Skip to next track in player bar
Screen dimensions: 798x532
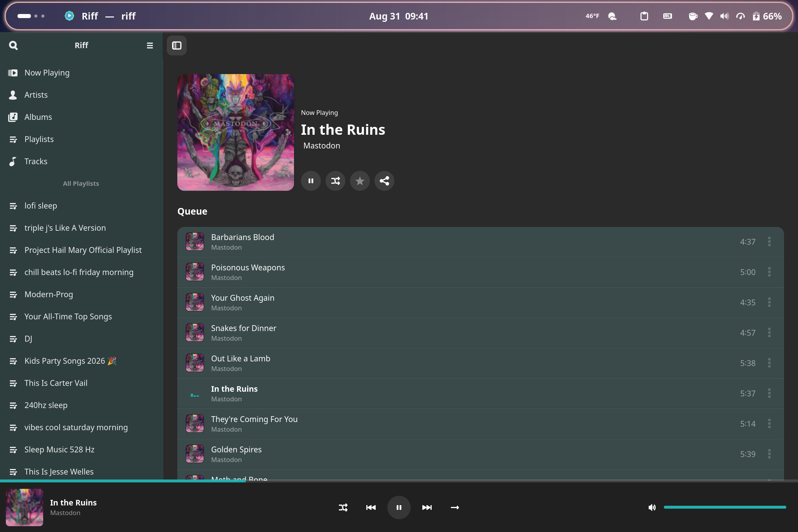pos(427,508)
